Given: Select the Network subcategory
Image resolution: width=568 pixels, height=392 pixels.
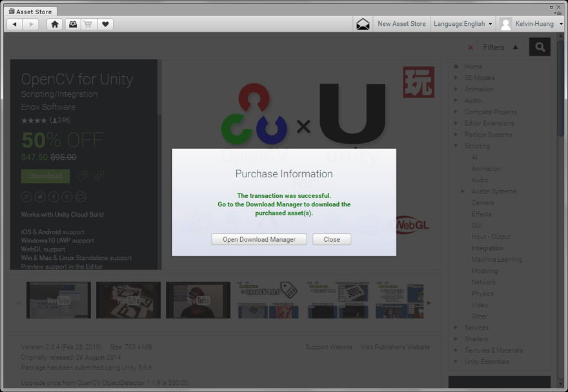Looking at the screenshot, I should (x=483, y=282).
